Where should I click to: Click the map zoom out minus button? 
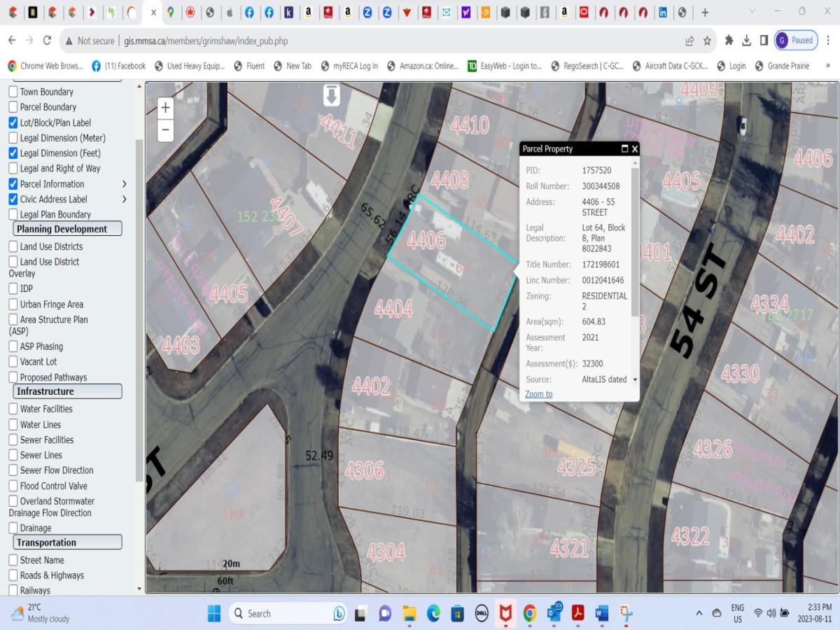point(165,129)
